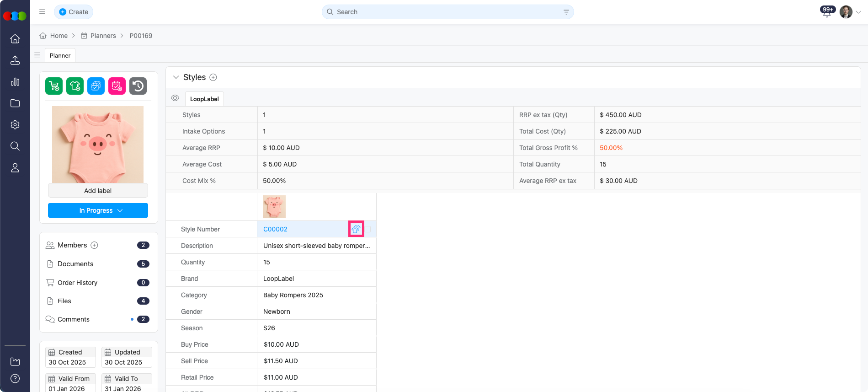
Task: Tick the checkbox in the C00002 row
Action: point(368,229)
